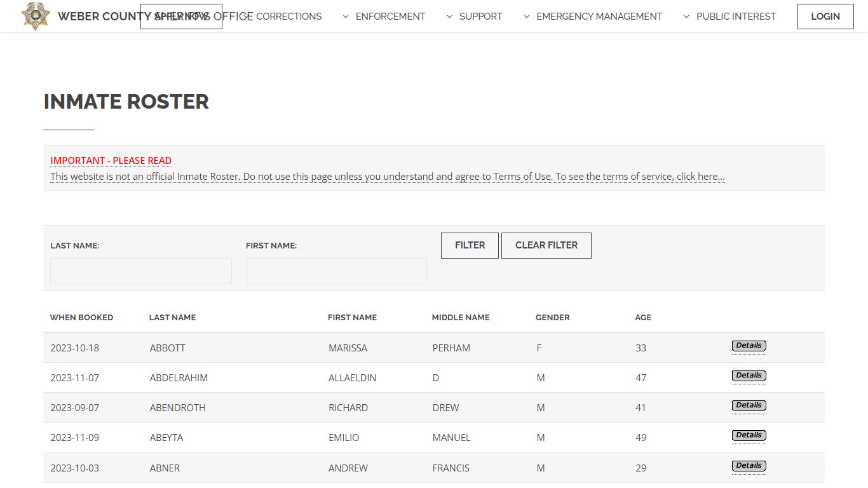Focus the Last Name filter field
The height and width of the screenshot is (488, 868).
141,271
